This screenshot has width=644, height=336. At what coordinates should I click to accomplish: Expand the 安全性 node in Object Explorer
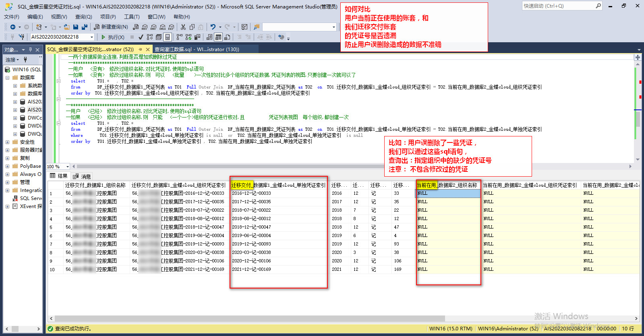[7, 142]
